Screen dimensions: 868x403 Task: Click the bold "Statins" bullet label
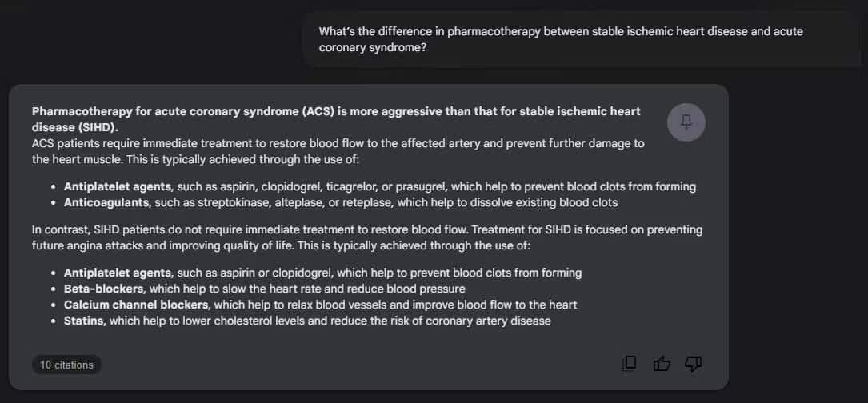pos(84,321)
